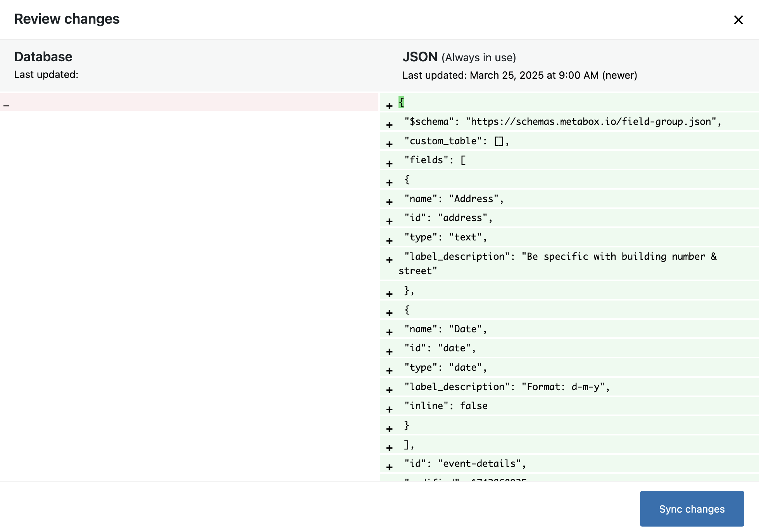Click the plus marker beside "id": "event-details"

[x=389, y=467]
